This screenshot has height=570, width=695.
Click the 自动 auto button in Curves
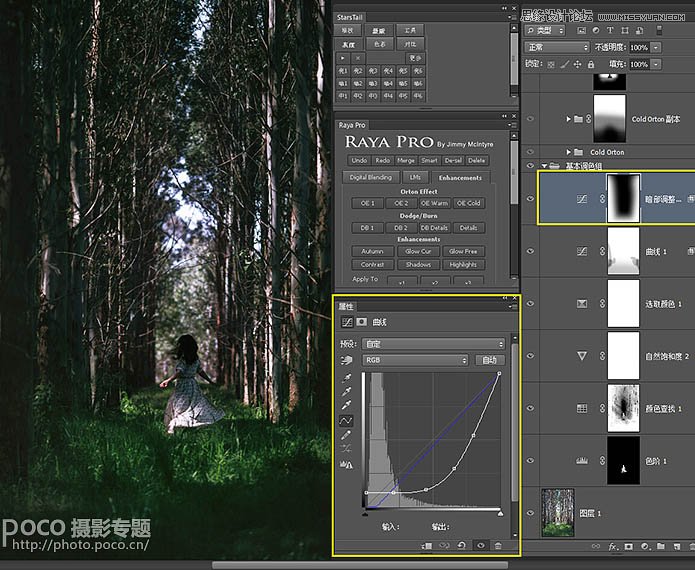(489, 360)
